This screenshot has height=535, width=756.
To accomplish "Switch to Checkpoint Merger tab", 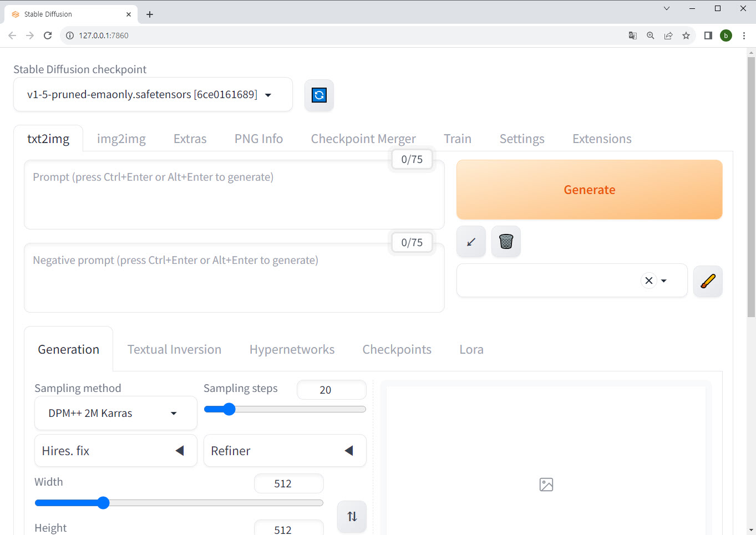I will (363, 139).
